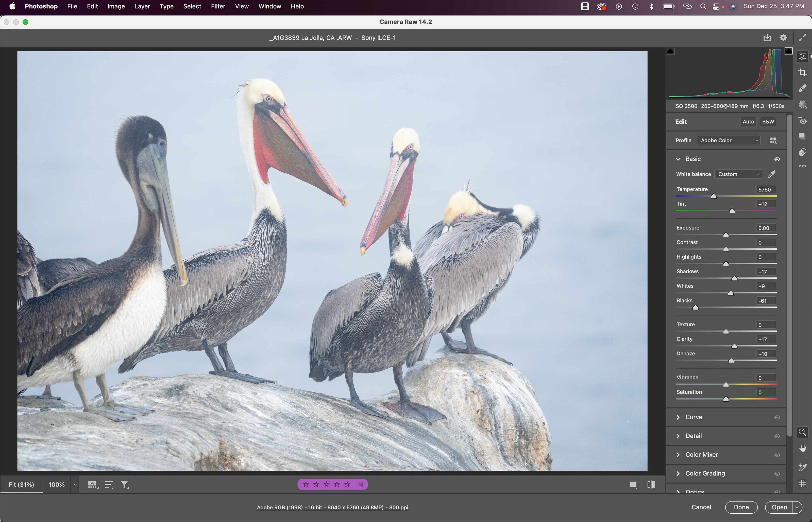Open the Layer menu
Image resolution: width=812 pixels, height=522 pixels.
tap(142, 6)
